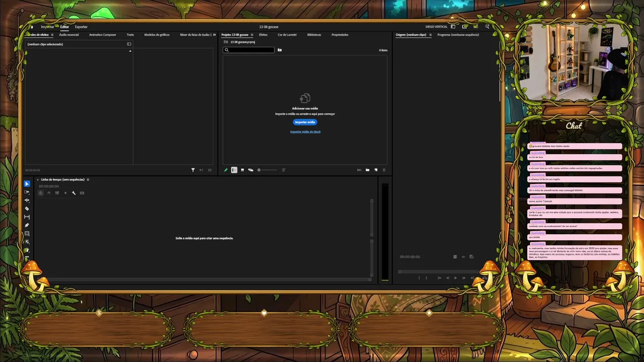
Task: Click timeline timecode 00:00:00:00 field
Action: click(49, 186)
